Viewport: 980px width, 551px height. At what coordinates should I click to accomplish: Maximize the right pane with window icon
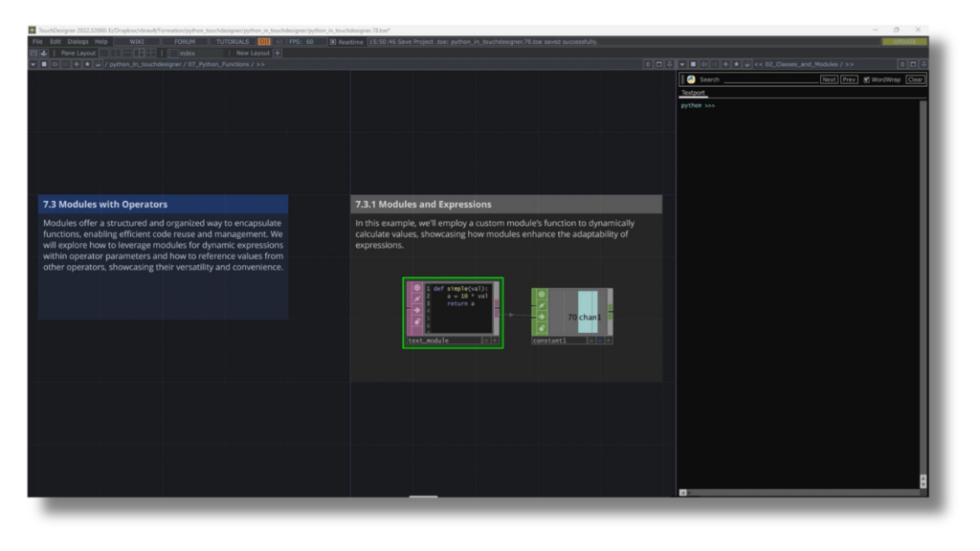coord(913,64)
